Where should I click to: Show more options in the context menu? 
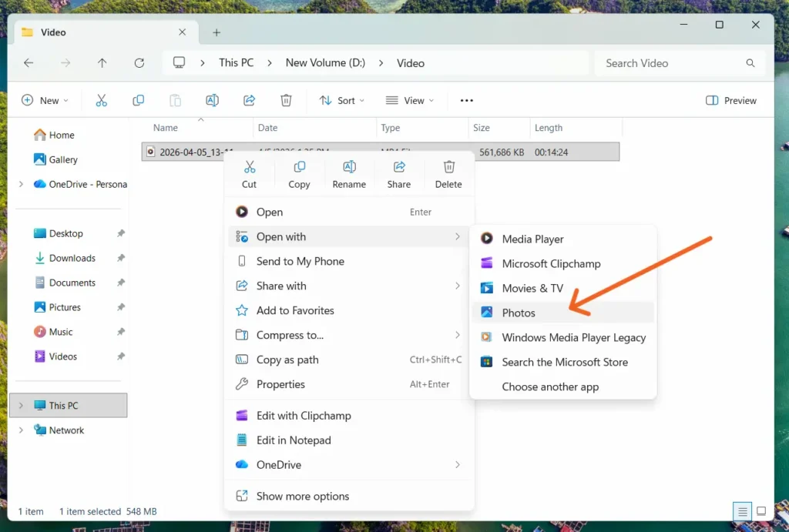click(x=302, y=496)
